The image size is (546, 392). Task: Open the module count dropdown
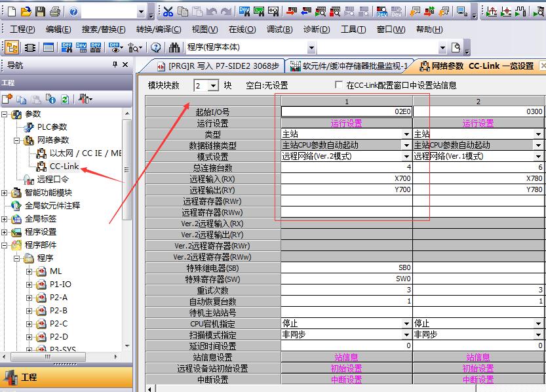click(x=212, y=86)
